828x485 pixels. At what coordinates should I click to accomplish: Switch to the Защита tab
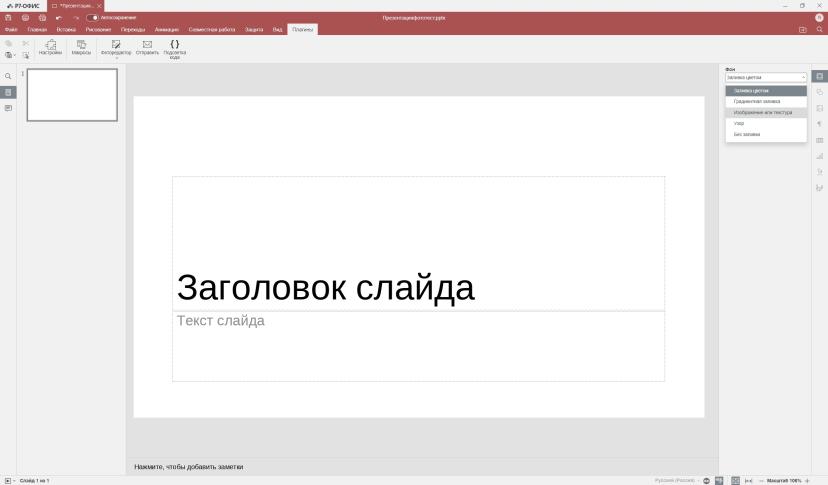point(254,30)
